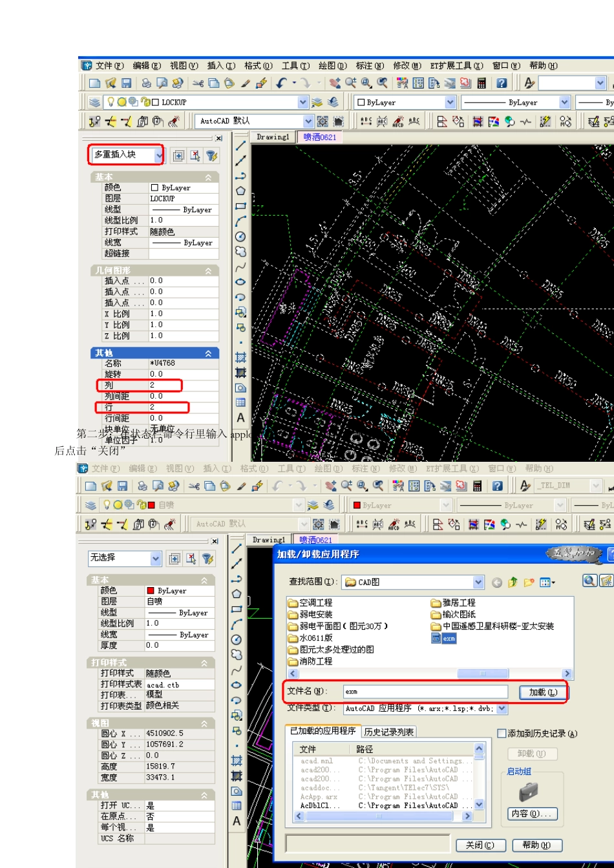Select Circle draw tool in LOCKUP-layer window
Image resolution: width=614 pixels, height=868 pixels.
click(x=240, y=236)
